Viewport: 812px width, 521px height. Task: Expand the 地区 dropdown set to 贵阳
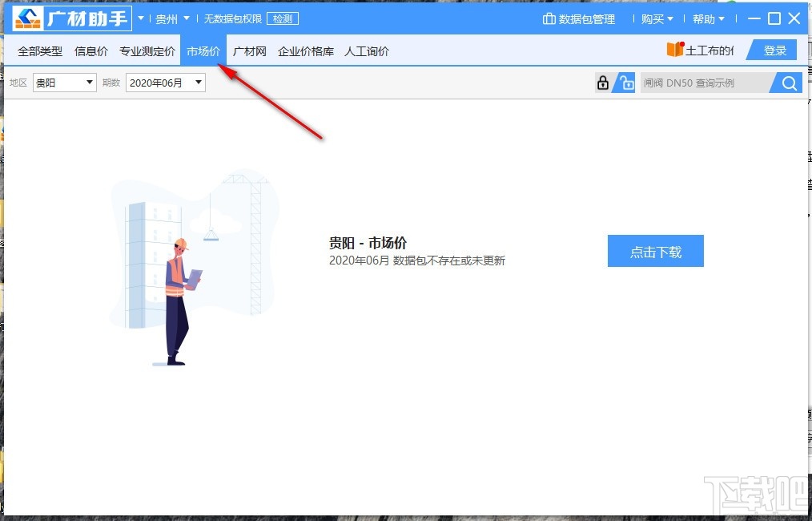click(x=64, y=83)
